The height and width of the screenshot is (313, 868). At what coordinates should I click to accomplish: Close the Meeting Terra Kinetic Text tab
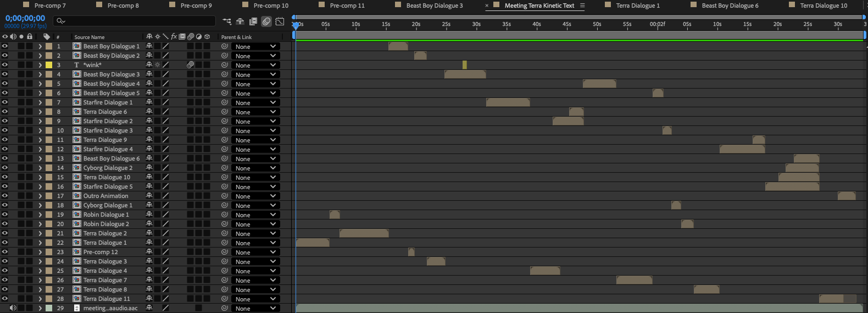(x=487, y=6)
